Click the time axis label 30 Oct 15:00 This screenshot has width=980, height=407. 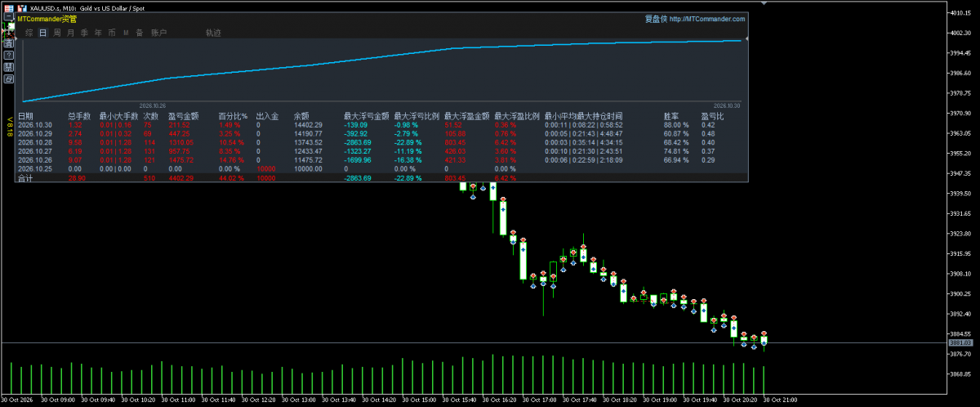pyautogui.click(x=419, y=400)
